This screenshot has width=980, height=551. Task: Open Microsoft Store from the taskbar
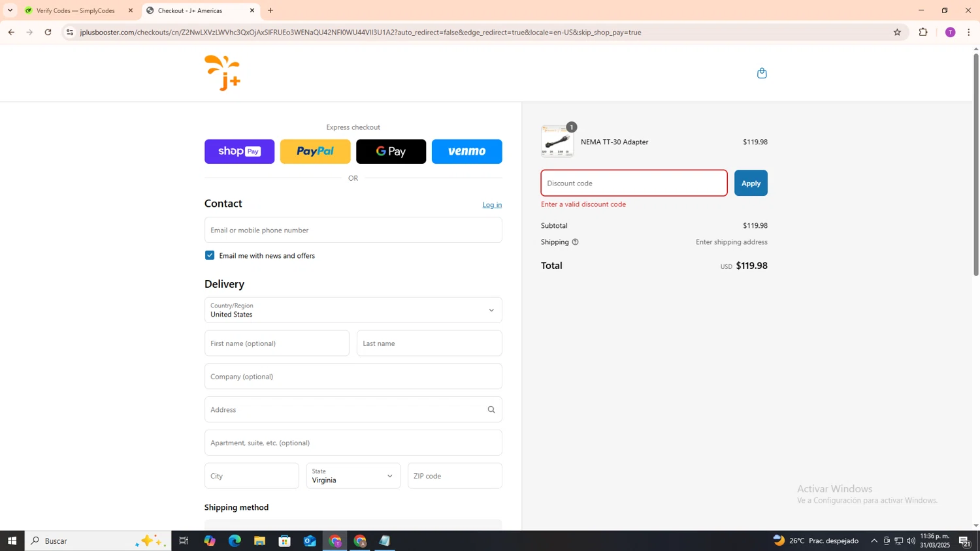click(x=284, y=541)
